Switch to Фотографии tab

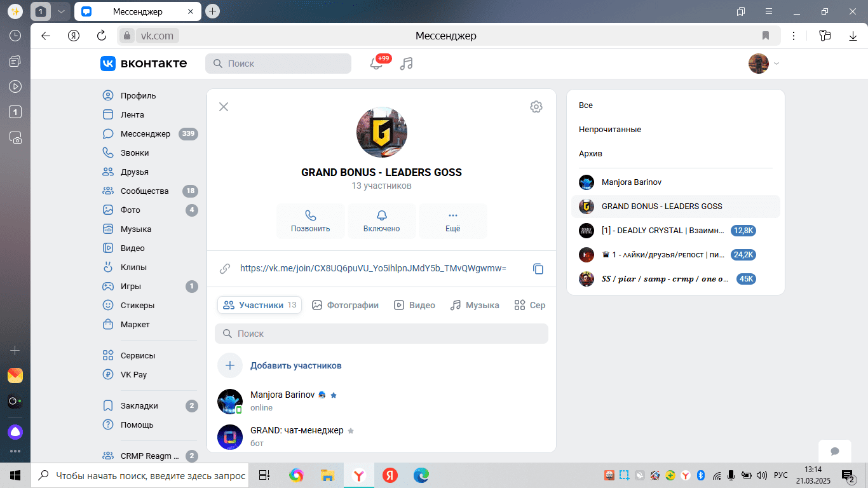pyautogui.click(x=346, y=305)
